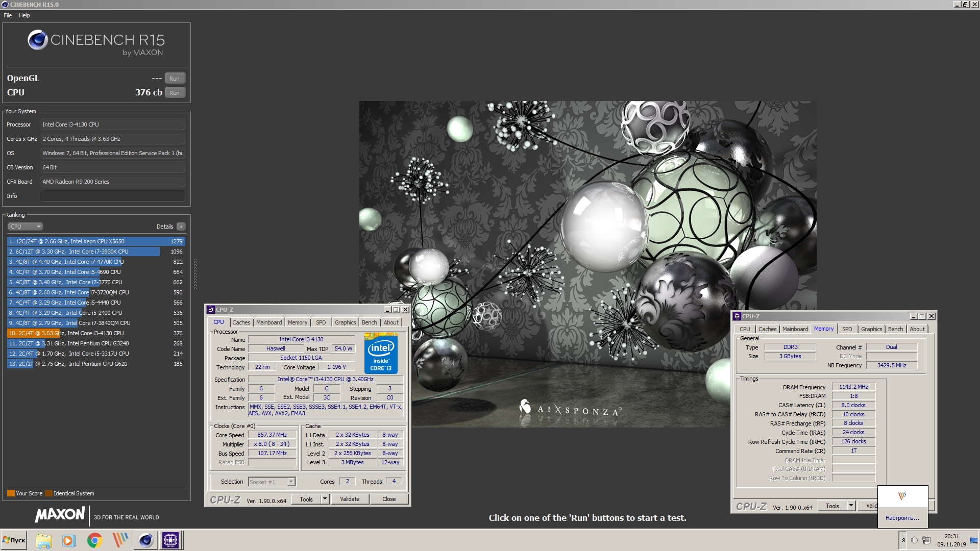980x551 pixels.
Task: Open Caches tab in left CPU-Z window
Action: (x=241, y=322)
